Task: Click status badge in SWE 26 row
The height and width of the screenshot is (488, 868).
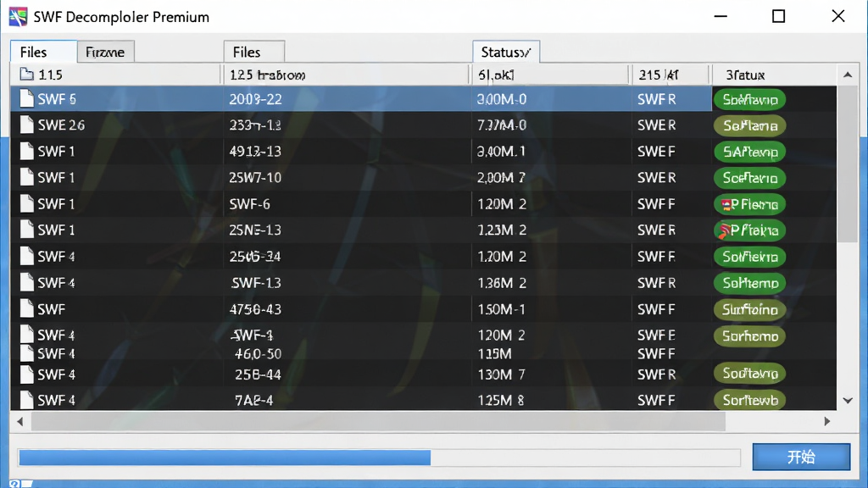Action: click(749, 125)
